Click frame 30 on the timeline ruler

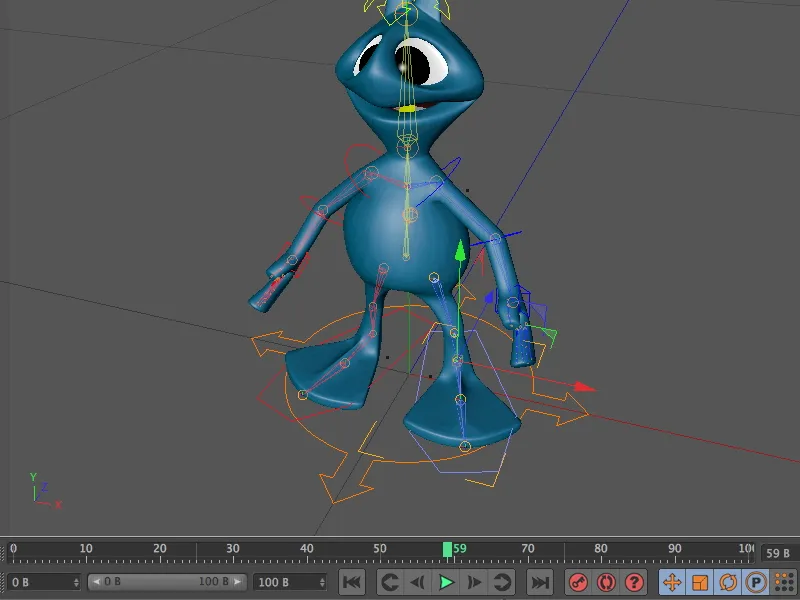pos(231,548)
